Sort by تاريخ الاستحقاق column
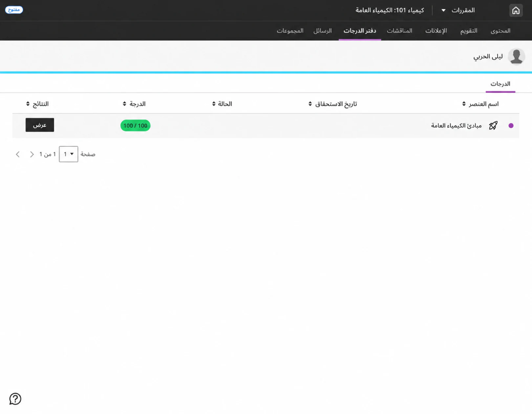The image size is (532, 414). coord(332,104)
